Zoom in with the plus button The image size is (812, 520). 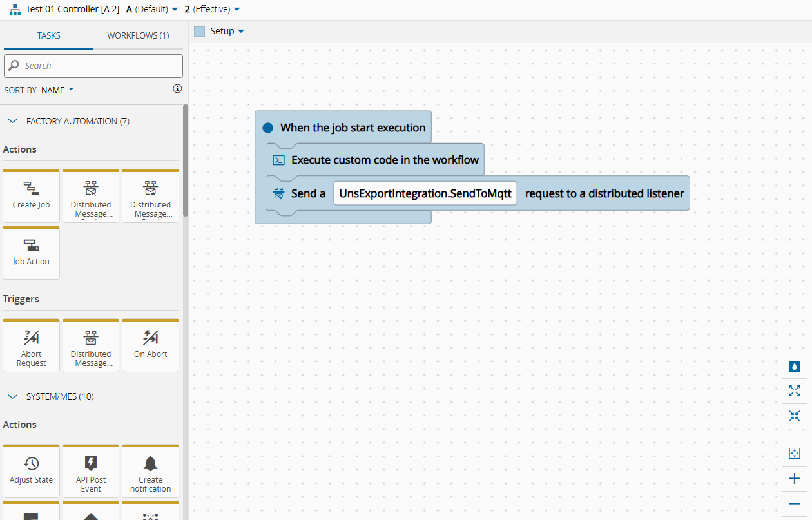coord(794,478)
